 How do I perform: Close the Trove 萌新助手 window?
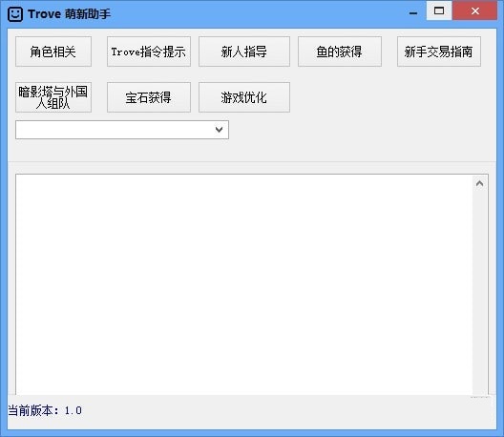(x=474, y=10)
